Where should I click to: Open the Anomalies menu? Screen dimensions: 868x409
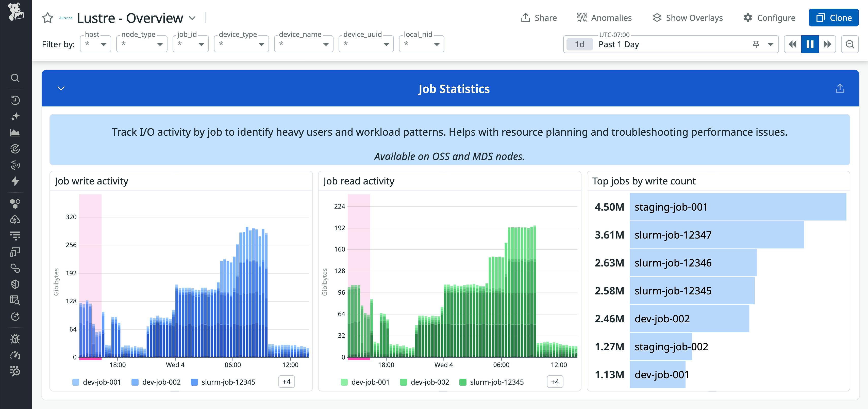click(x=605, y=18)
